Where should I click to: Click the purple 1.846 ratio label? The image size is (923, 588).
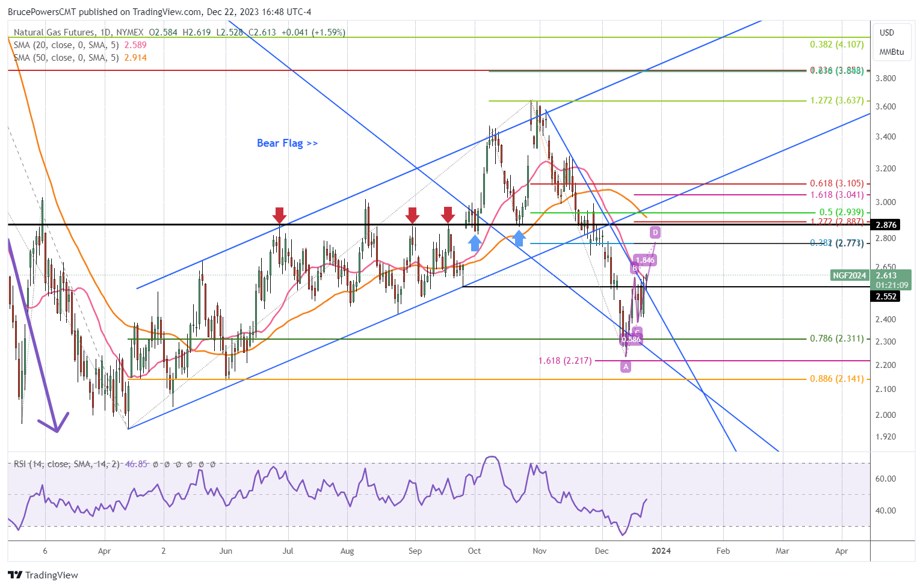pyautogui.click(x=645, y=260)
